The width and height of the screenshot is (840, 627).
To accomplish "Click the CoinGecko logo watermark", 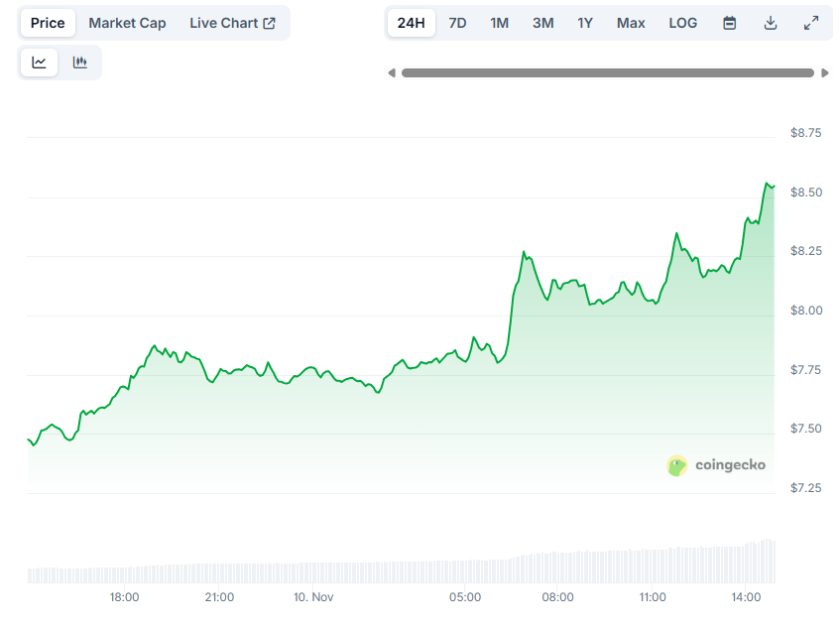I will tap(716, 465).
